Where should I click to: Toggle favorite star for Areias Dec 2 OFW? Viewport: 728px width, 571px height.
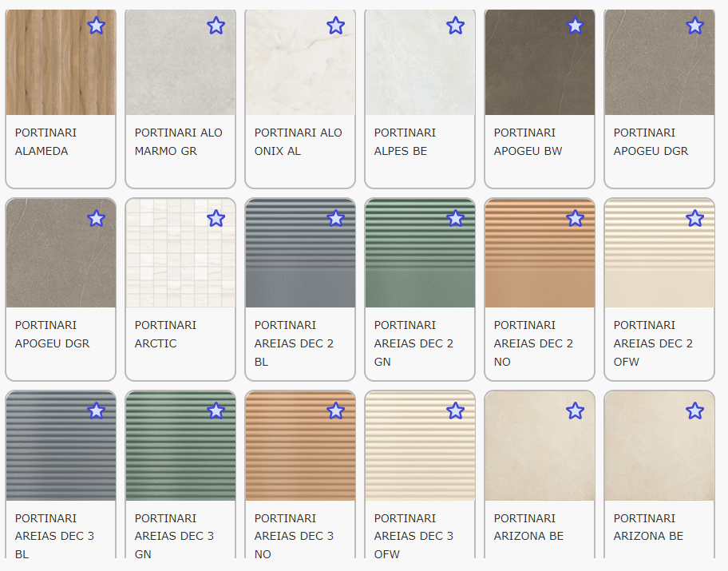694,218
